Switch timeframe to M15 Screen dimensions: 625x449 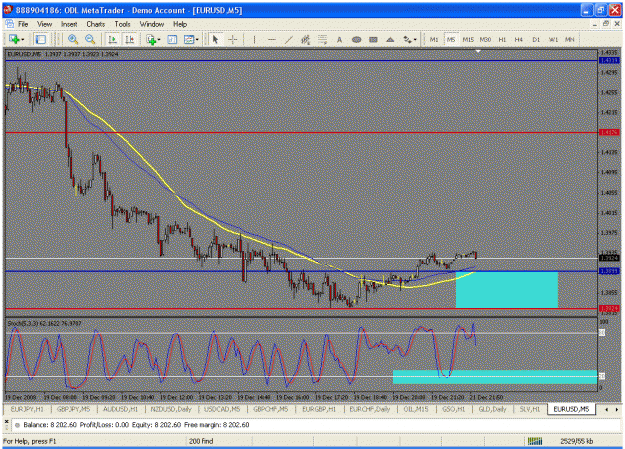(468, 39)
